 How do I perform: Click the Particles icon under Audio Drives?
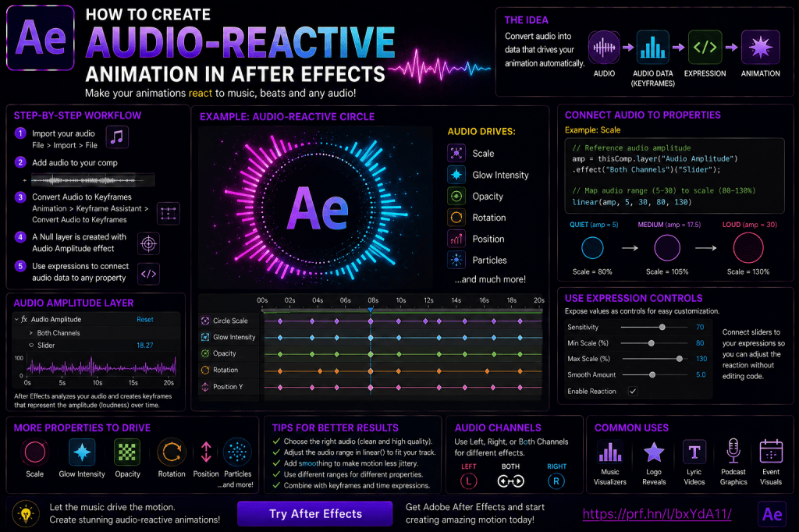coord(456,260)
